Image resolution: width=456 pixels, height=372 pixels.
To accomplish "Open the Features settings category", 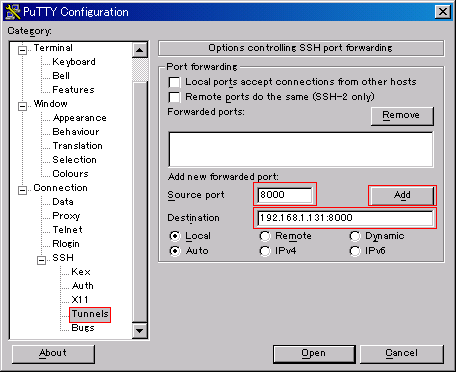I will tap(73, 90).
